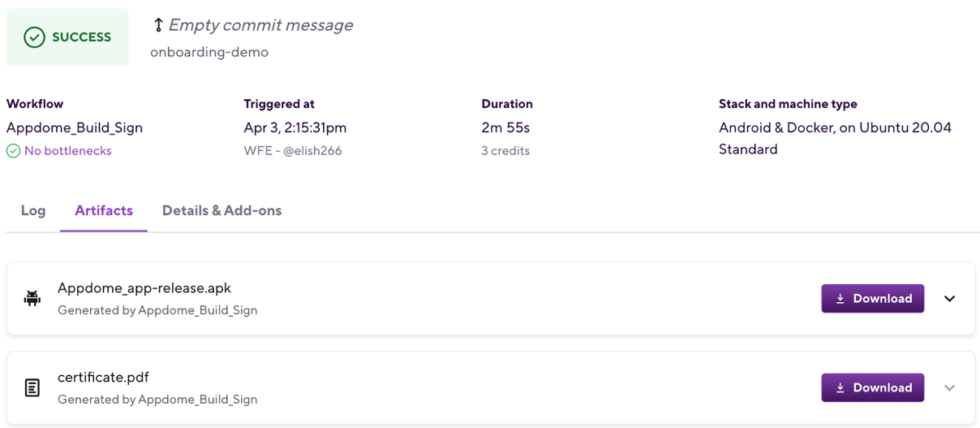Open the No bottlenecks link
The image size is (980, 428).
[68, 151]
